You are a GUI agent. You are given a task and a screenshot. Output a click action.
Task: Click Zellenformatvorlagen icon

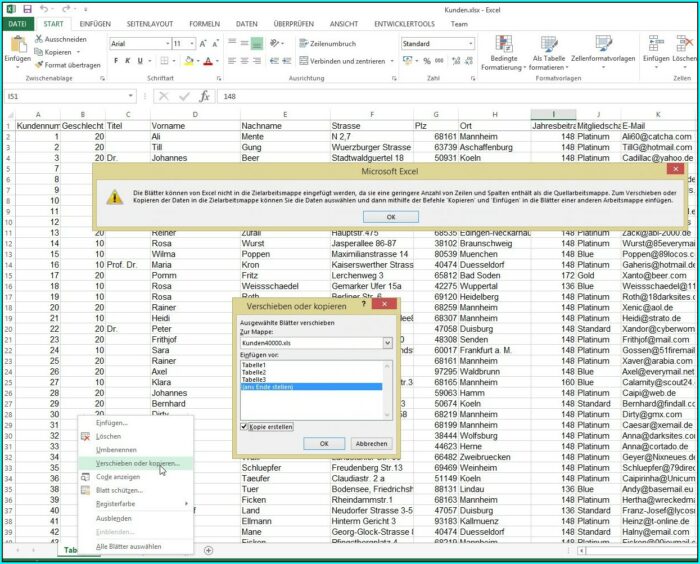coord(603,44)
